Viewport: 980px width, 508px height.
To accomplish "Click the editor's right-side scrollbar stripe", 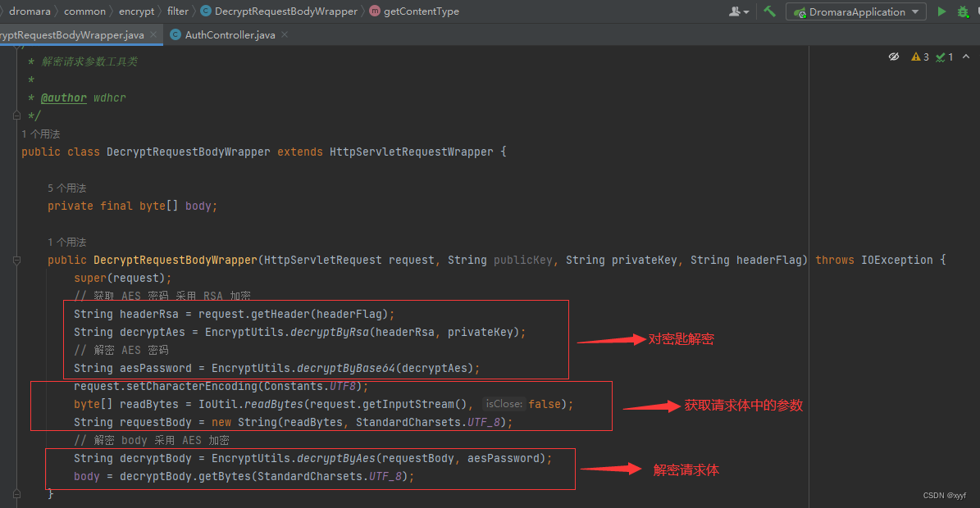I will 976,246.
